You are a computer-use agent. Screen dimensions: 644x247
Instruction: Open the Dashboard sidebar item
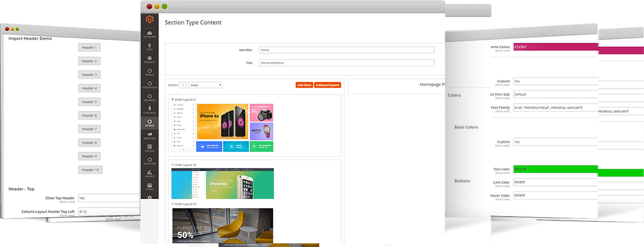point(150,34)
